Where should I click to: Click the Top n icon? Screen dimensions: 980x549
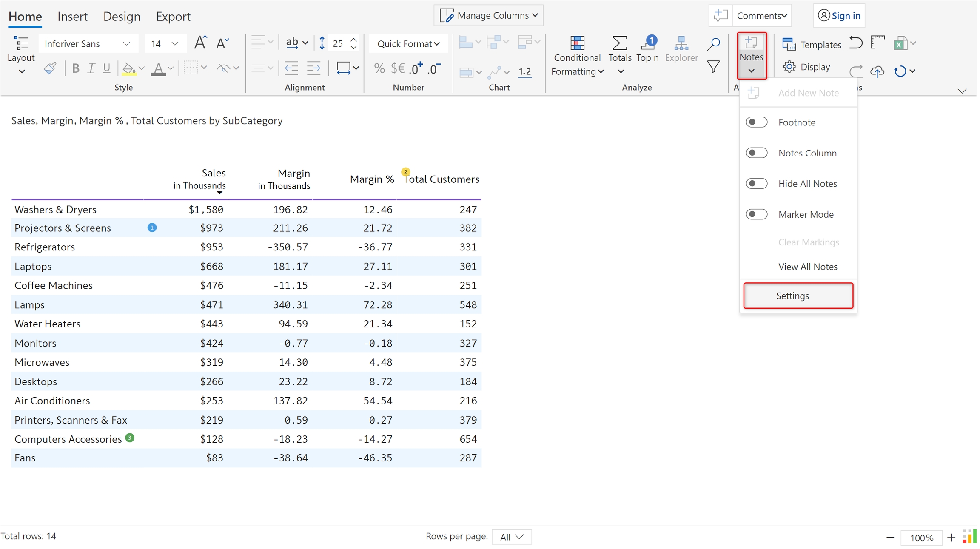(x=647, y=43)
